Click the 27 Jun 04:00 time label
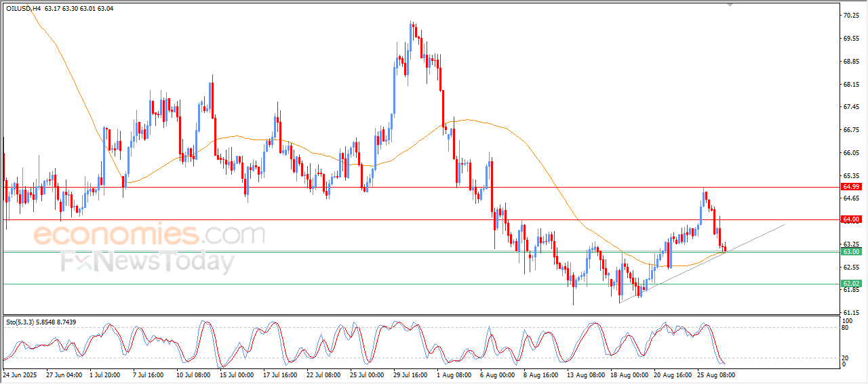Image resolution: width=868 pixels, height=384 pixels. tap(63, 374)
